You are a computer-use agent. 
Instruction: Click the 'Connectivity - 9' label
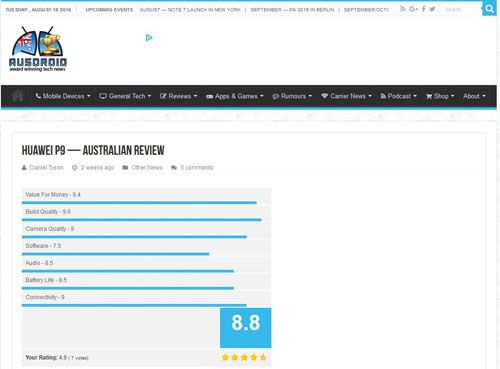(x=45, y=297)
